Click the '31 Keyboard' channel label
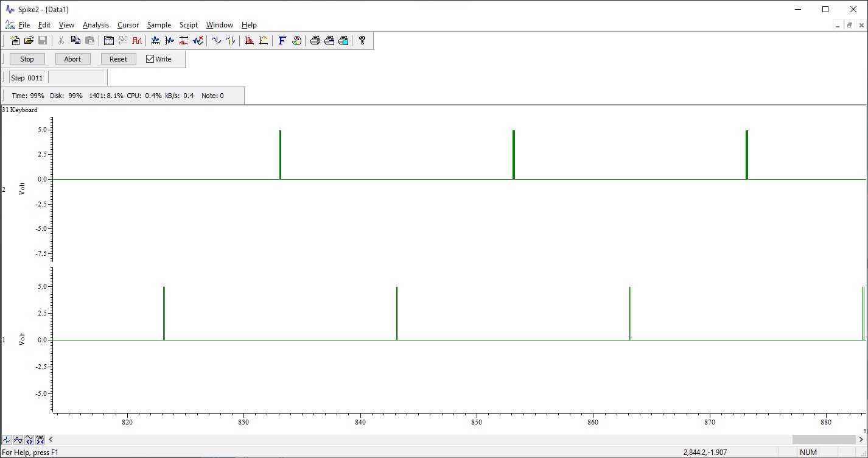Viewport: 868px width, 458px height. [x=19, y=110]
